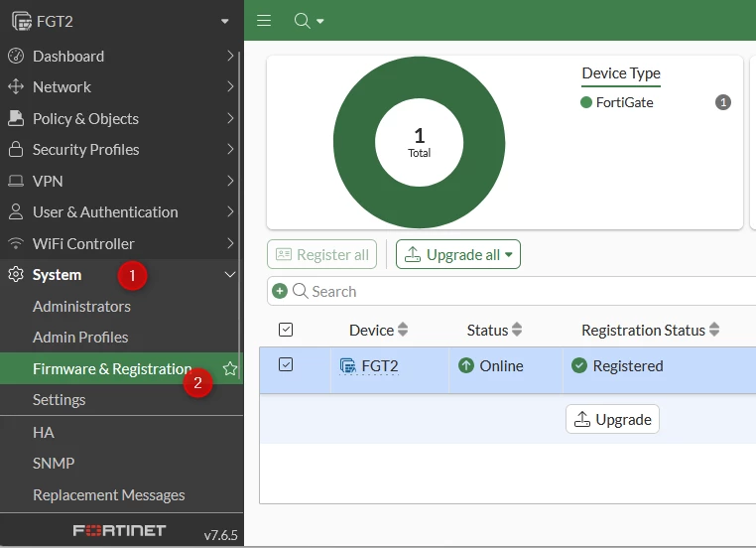Viewport: 756px width, 548px height.
Task: Click the VPN laptop icon
Action: (16, 181)
